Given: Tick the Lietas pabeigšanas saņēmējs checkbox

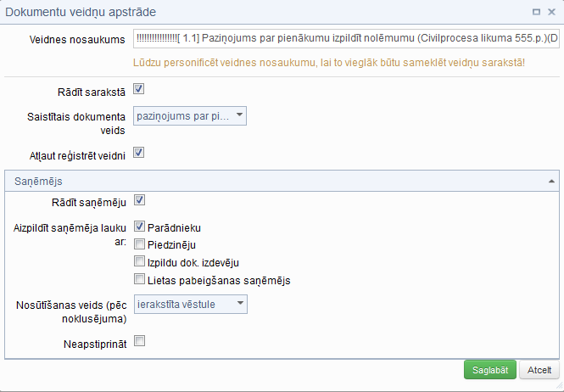Looking at the screenshot, I should click(140, 278).
